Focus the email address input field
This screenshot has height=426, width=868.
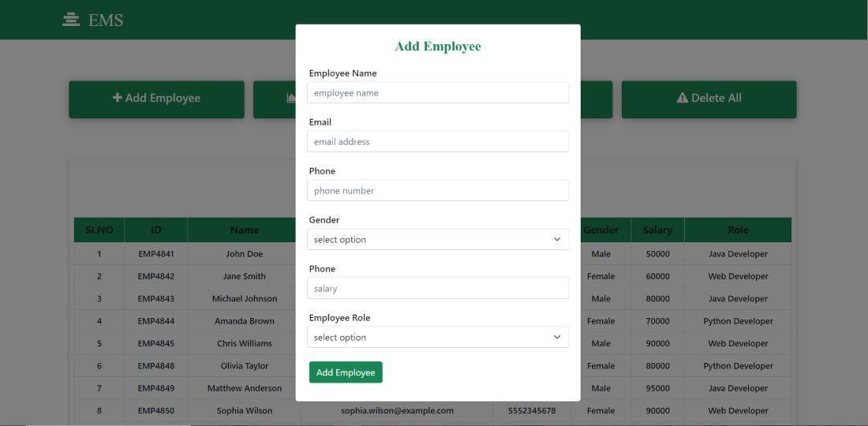tap(438, 141)
